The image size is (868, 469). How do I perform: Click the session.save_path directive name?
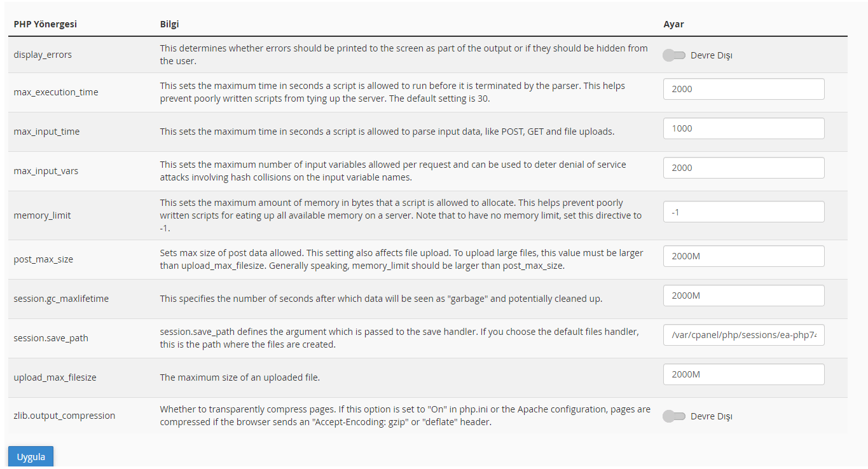[51, 338]
